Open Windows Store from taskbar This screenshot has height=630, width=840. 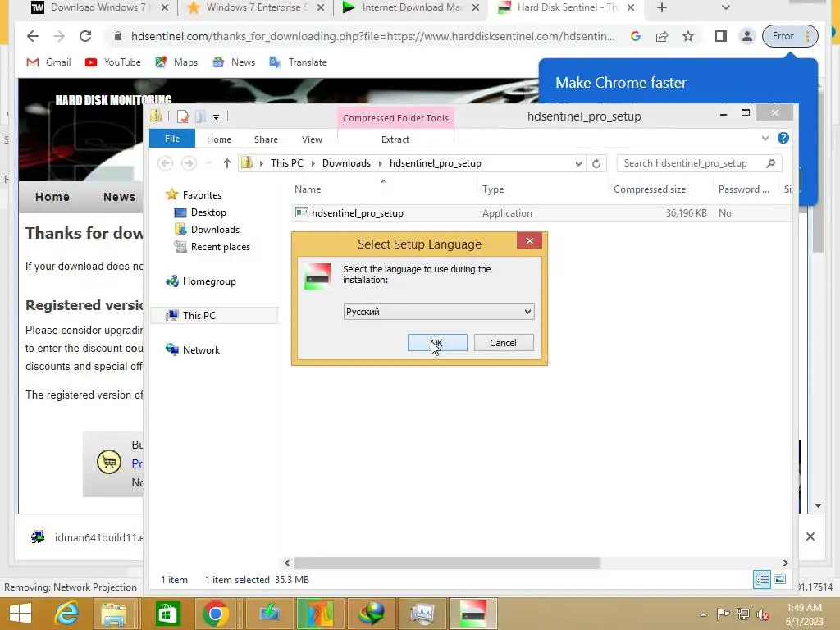[x=167, y=614]
